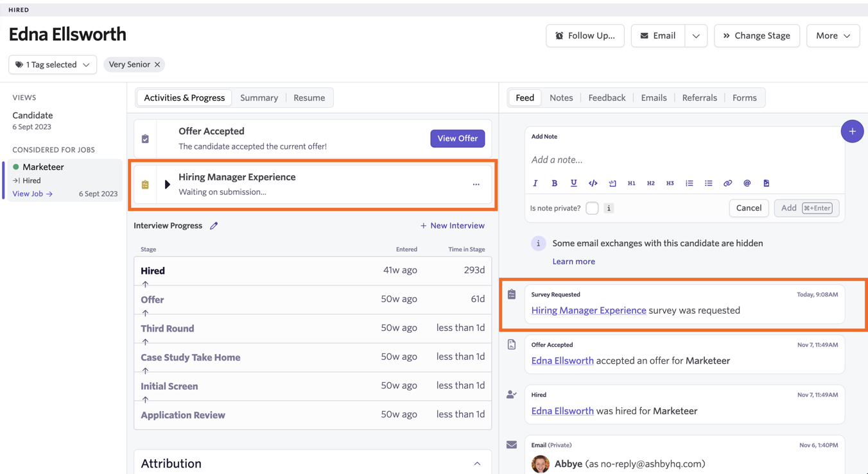Open the Email dropdown arrow
This screenshot has height=474, width=868.
point(696,36)
